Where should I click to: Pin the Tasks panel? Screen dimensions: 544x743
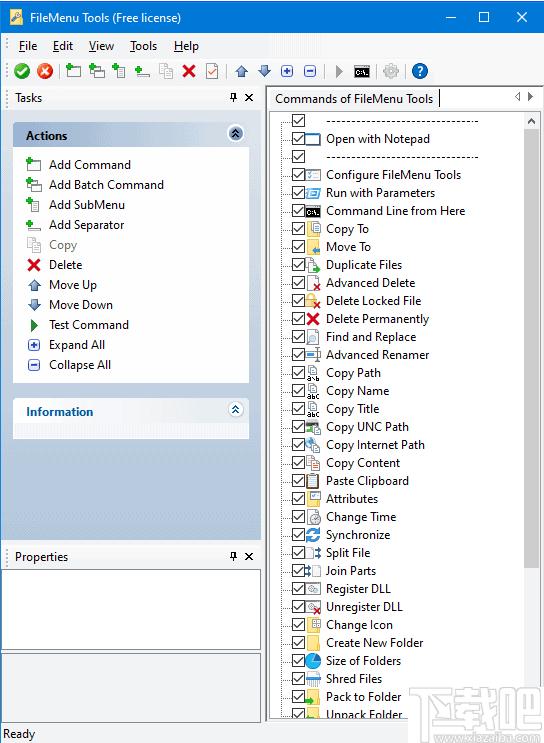pos(233,98)
